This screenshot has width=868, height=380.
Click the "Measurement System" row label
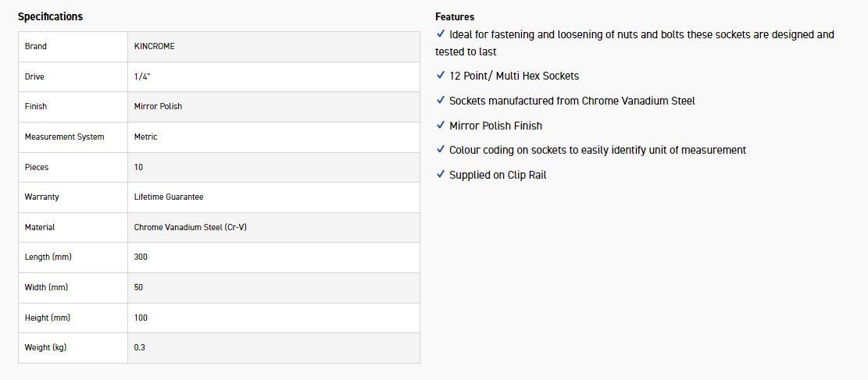(64, 137)
